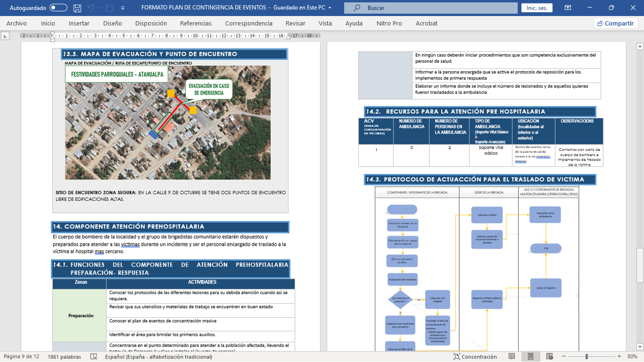The image size is (644, 362).
Task: Click the Undo arrow icon
Action: coord(91,8)
